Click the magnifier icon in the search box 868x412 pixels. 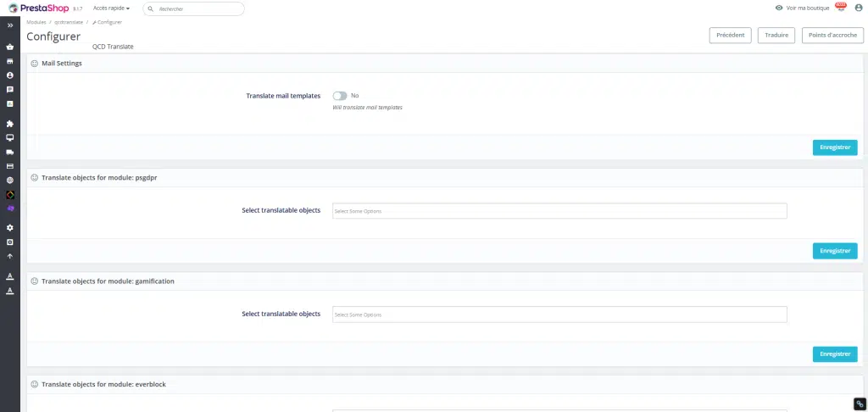point(151,8)
